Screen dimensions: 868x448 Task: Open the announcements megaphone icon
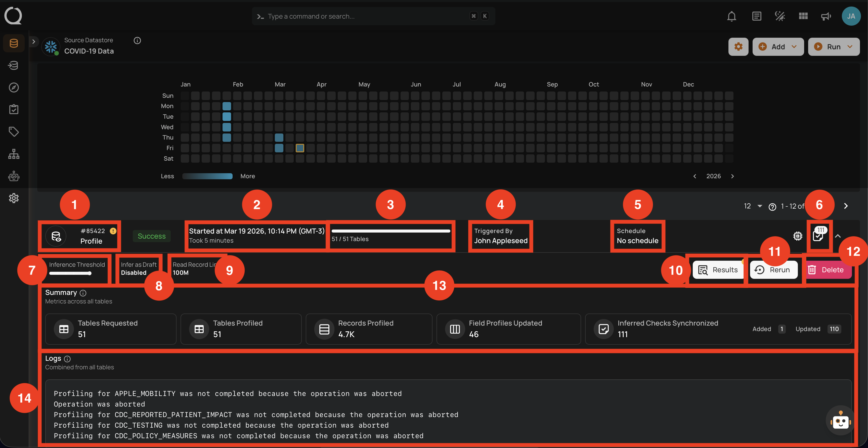826,16
